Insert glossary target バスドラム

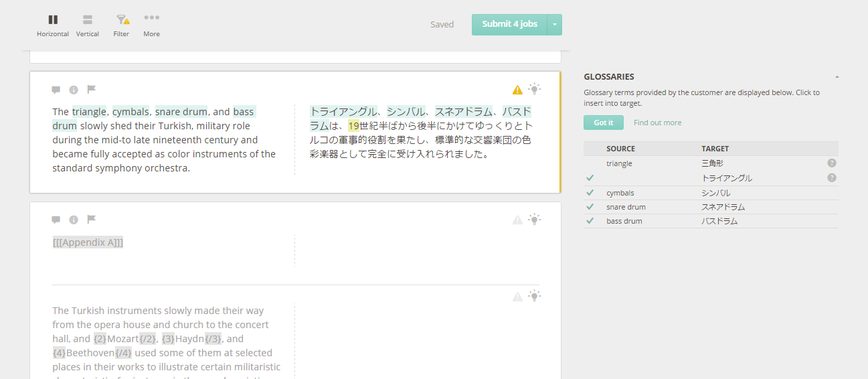[x=719, y=221]
